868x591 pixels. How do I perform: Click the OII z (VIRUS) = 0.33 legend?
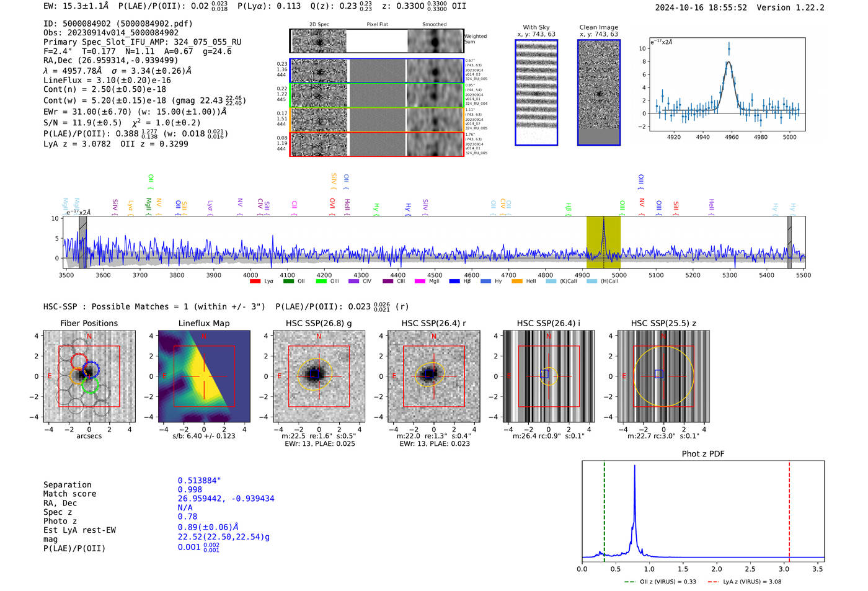[x=660, y=582]
